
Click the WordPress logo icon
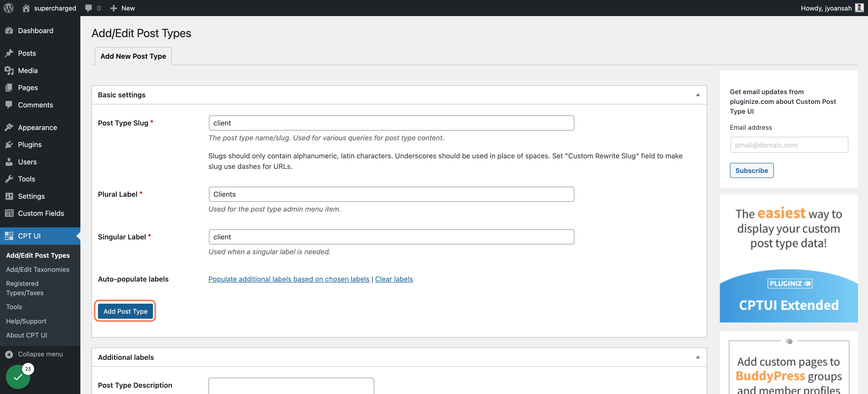[x=9, y=8]
